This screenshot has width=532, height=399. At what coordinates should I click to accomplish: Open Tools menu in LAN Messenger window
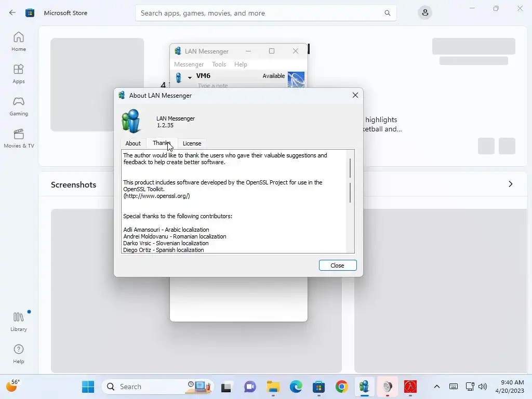point(219,64)
